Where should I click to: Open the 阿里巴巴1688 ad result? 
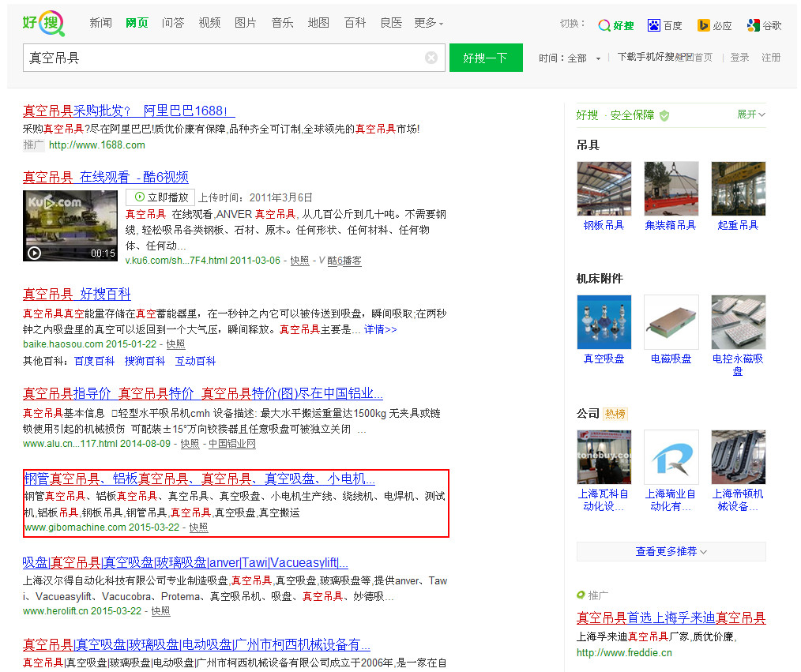129,111
